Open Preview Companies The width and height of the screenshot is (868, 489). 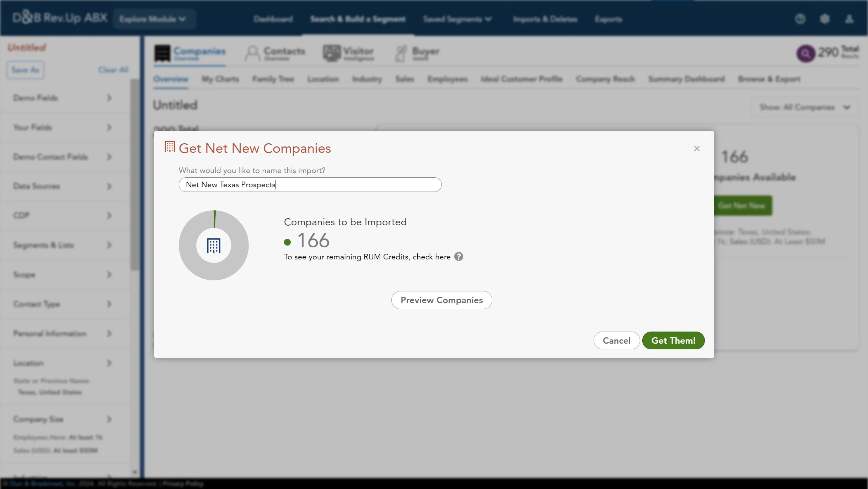[x=441, y=300]
